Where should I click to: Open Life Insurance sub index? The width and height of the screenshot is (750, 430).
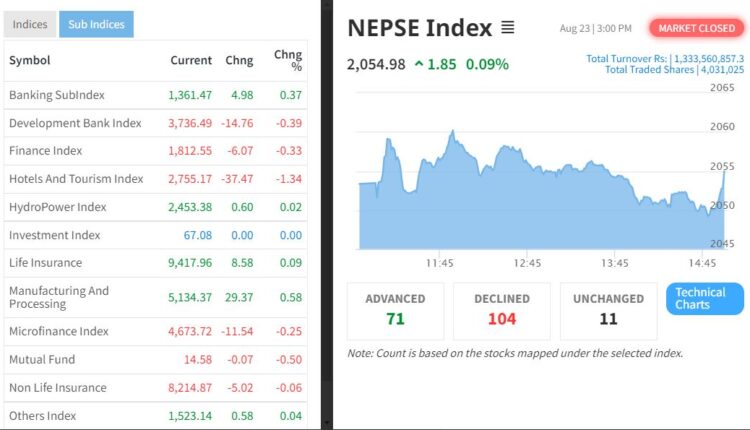point(46,263)
